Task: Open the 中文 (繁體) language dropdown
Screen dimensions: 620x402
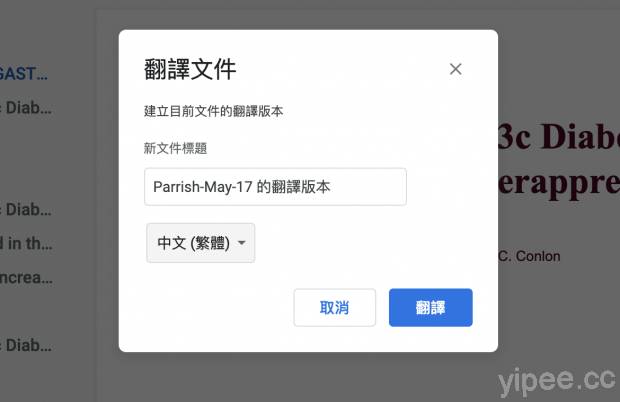Action: point(200,243)
